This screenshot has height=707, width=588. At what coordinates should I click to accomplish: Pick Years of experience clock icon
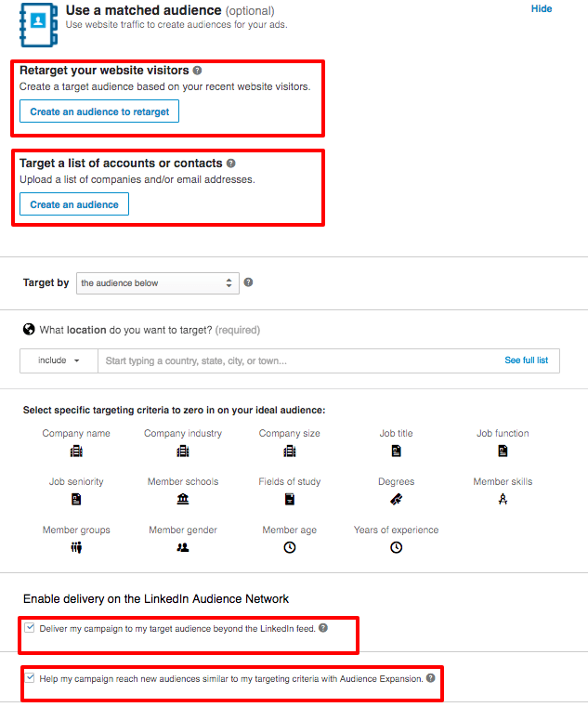(396, 547)
